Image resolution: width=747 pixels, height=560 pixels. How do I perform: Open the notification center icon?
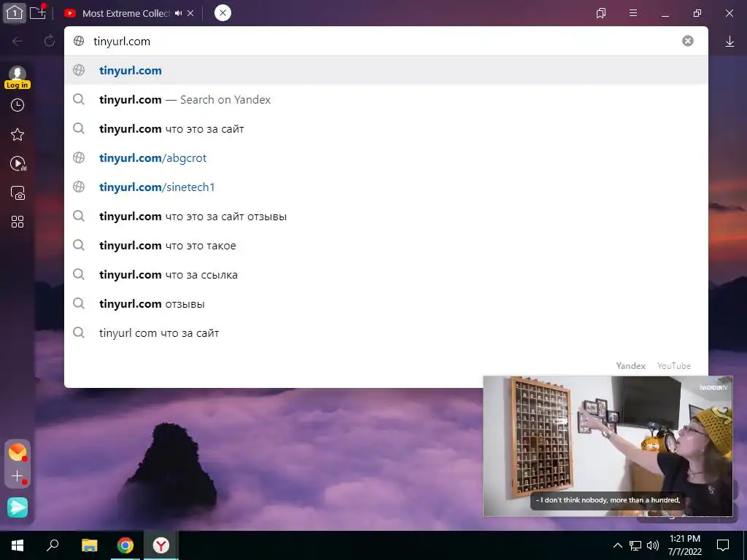point(723,545)
